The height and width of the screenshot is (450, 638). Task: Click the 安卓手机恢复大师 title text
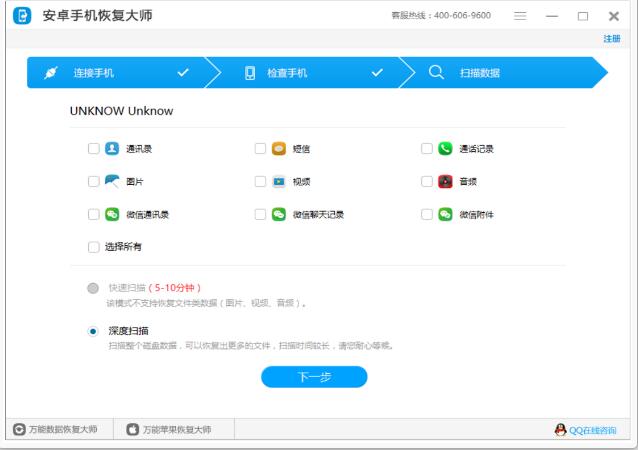click(x=98, y=16)
